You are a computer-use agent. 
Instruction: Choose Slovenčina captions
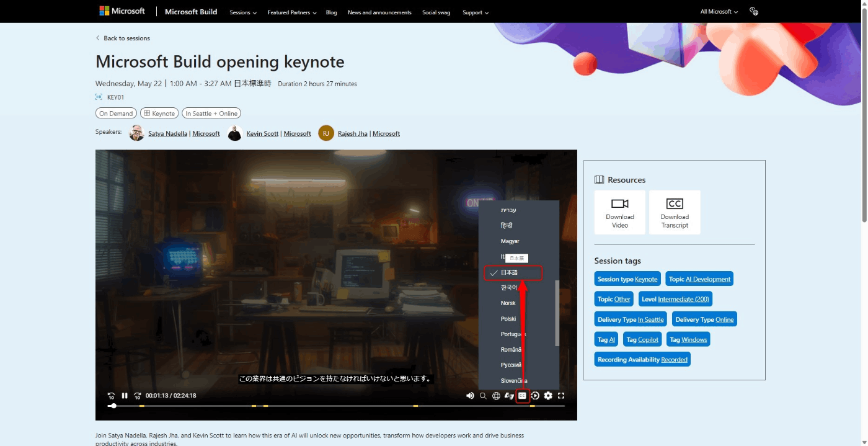[514, 381]
